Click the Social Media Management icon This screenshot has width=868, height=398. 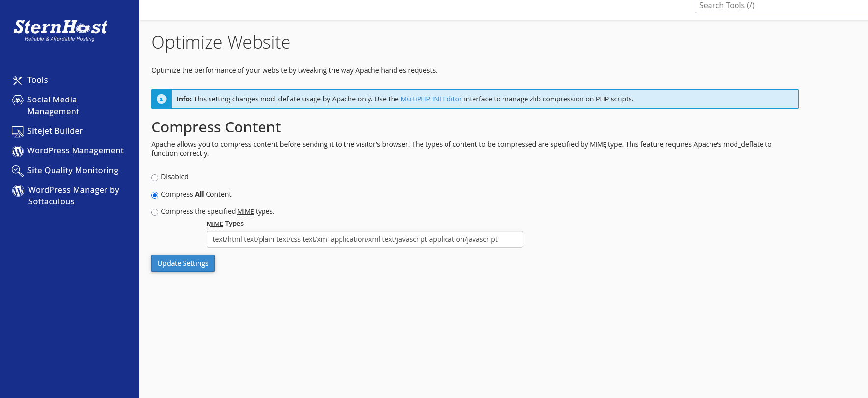pos(18,100)
